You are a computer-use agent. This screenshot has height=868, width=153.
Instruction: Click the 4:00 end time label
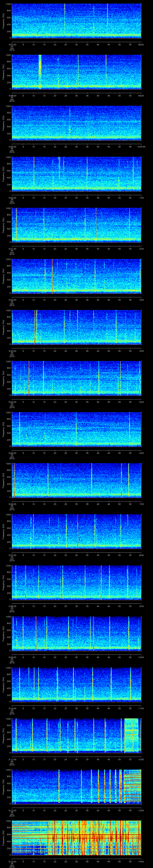(x=141, y=351)
